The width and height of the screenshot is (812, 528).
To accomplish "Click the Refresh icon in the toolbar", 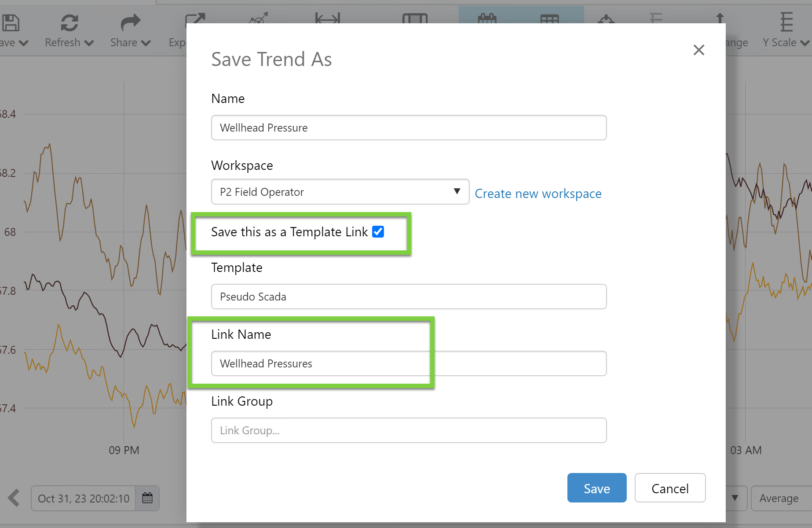I will 69,23.
